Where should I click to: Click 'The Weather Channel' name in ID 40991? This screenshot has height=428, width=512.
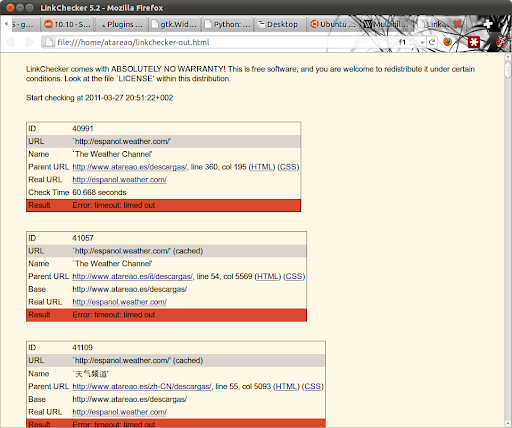pyautogui.click(x=112, y=154)
